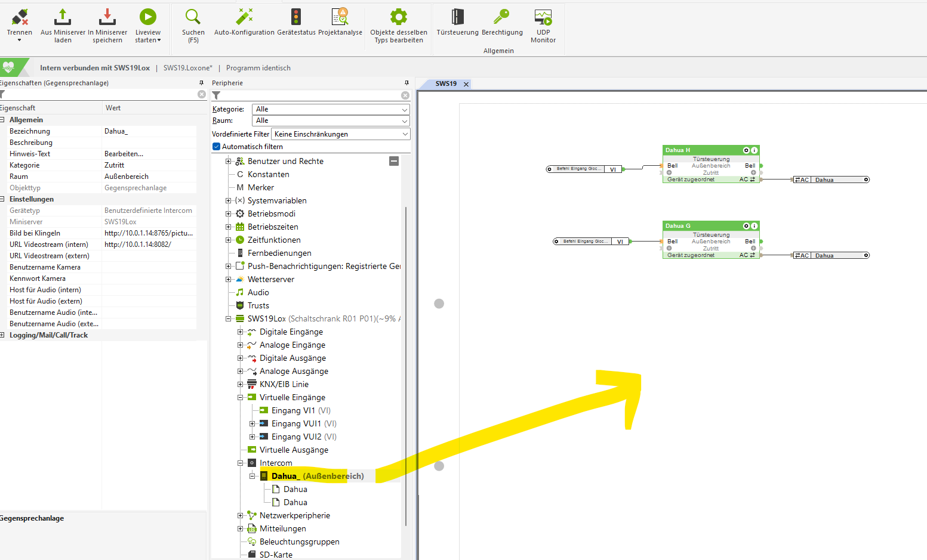
Task: Open the Trennen dropdown arrow
Action: coord(20,41)
